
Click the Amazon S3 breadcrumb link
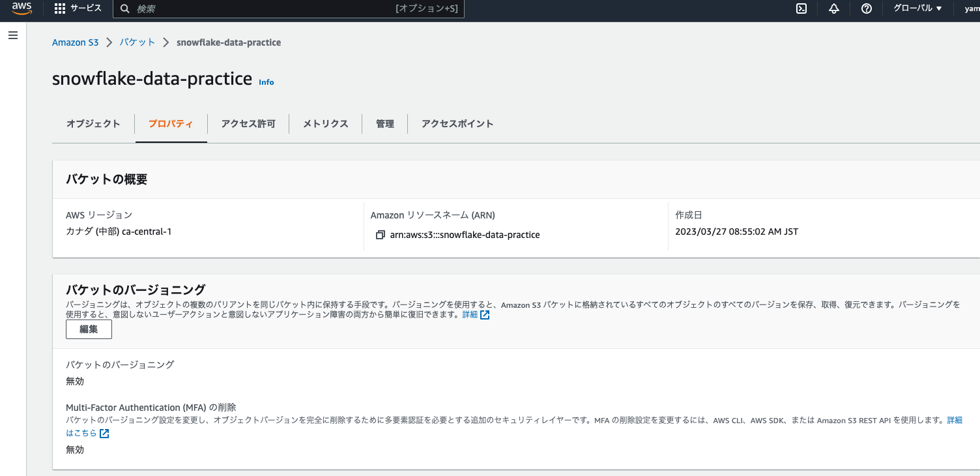(x=76, y=42)
